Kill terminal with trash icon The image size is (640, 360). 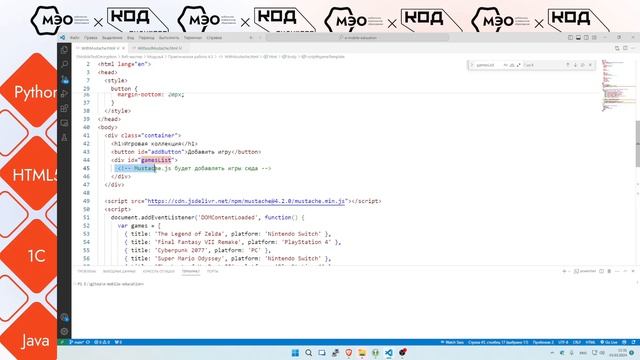point(609,271)
